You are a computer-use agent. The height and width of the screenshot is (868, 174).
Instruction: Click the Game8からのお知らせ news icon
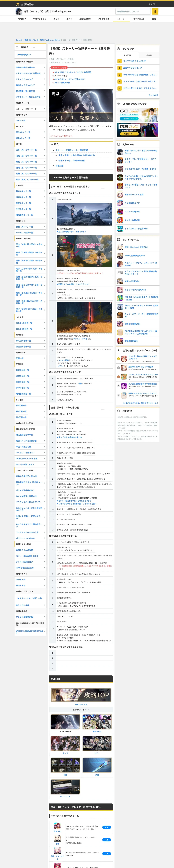point(119,104)
